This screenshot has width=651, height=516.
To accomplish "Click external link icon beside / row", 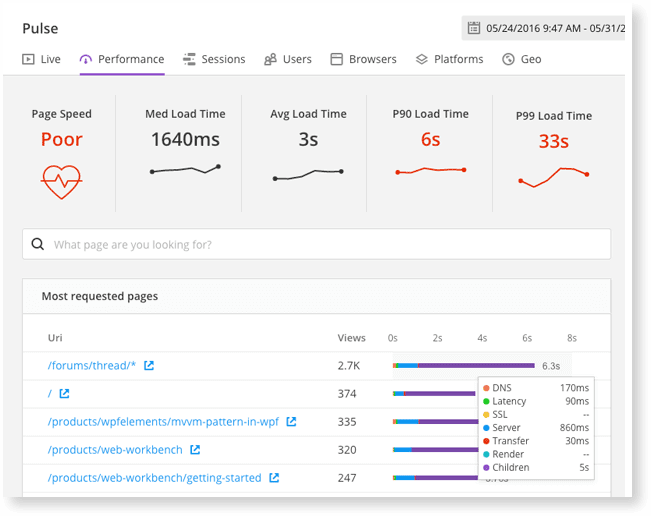I will [64, 393].
